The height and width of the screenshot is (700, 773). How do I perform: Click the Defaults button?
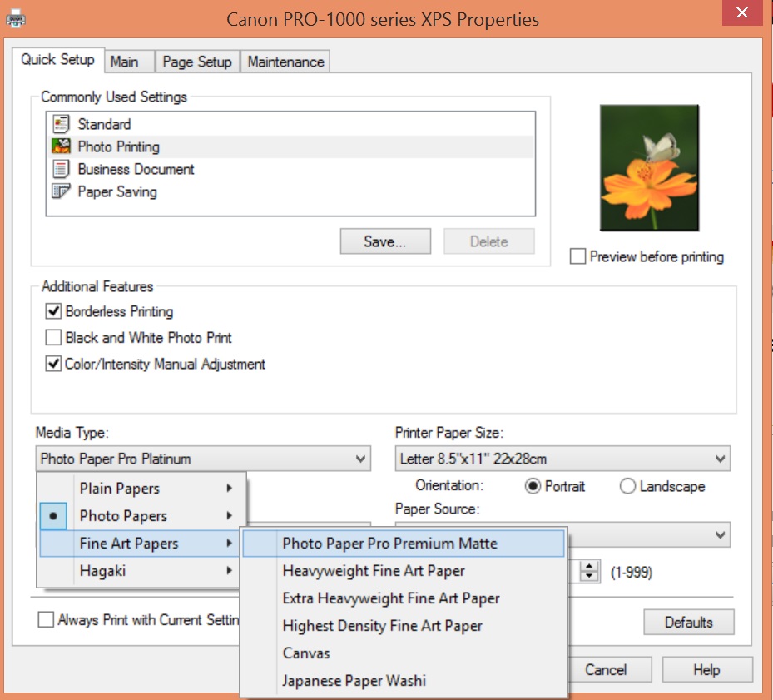point(689,622)
